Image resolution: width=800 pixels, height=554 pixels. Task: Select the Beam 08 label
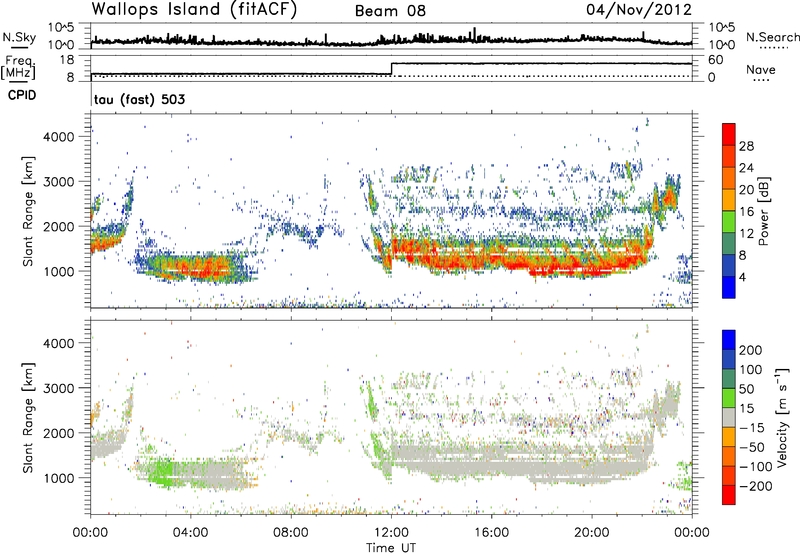coord(390,11)
